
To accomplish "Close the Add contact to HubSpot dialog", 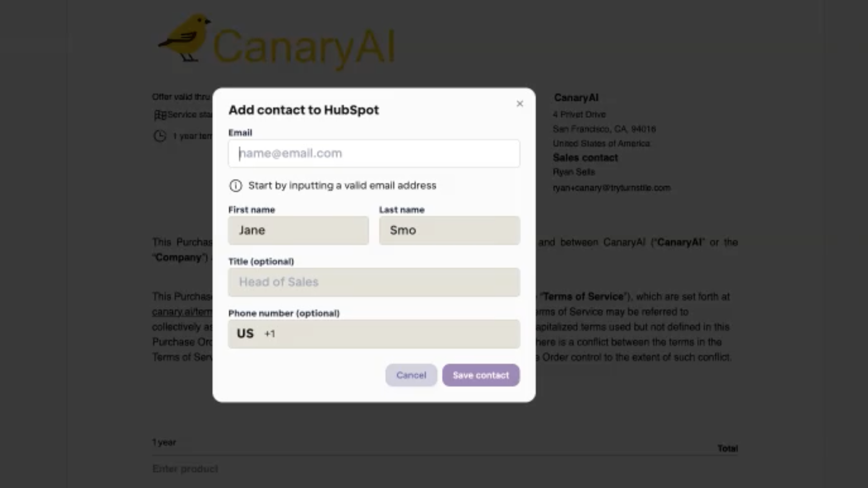I will [x=520, y=104].
